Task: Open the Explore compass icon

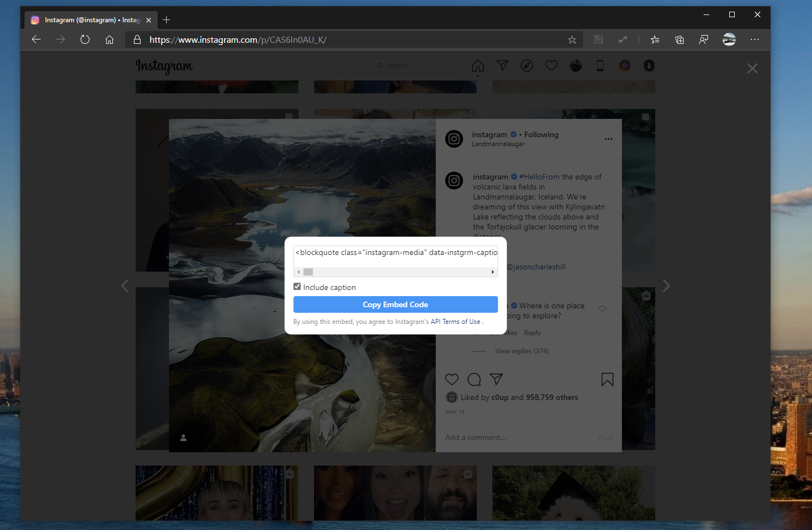Action: [x=526, y=65]
